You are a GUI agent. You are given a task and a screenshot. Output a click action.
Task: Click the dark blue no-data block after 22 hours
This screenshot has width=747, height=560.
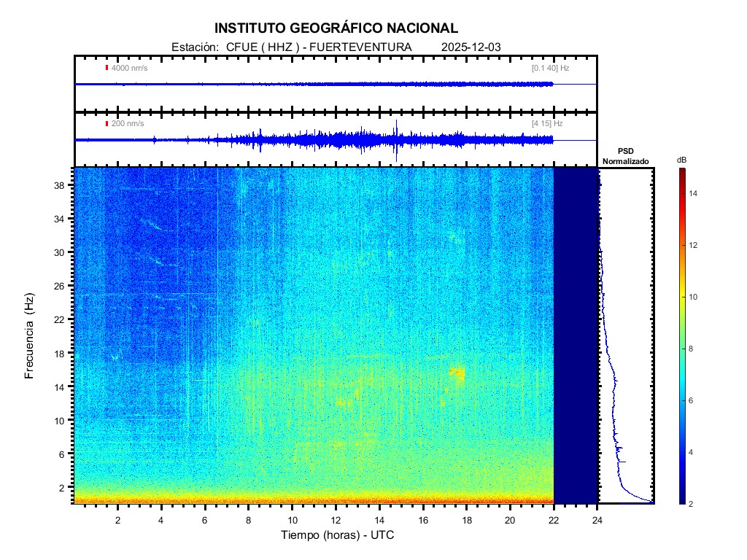click(576, 335)
